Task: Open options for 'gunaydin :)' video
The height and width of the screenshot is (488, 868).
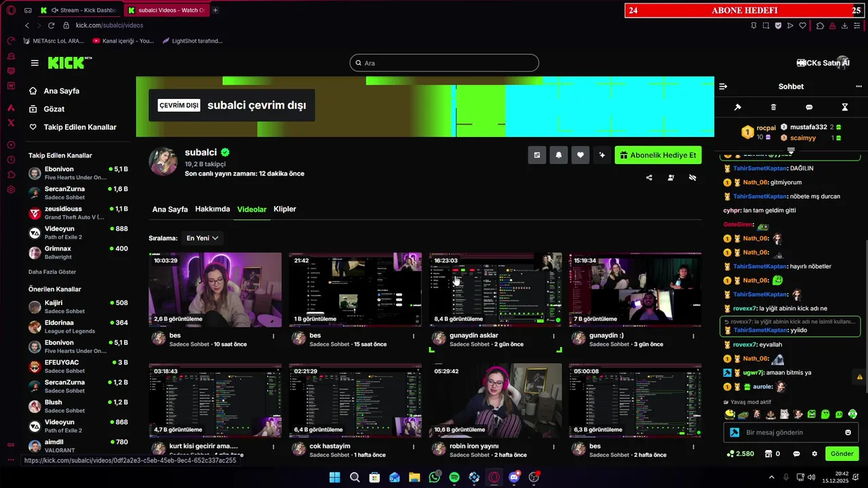Action: (x=693, y=336)
